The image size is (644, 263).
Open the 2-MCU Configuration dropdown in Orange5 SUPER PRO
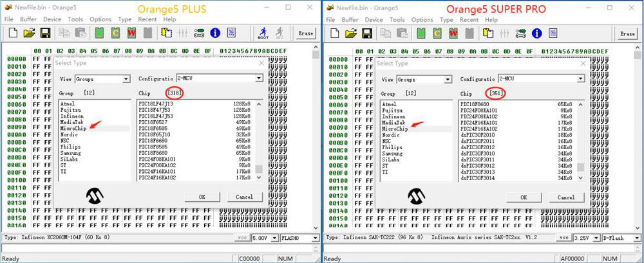581,78
